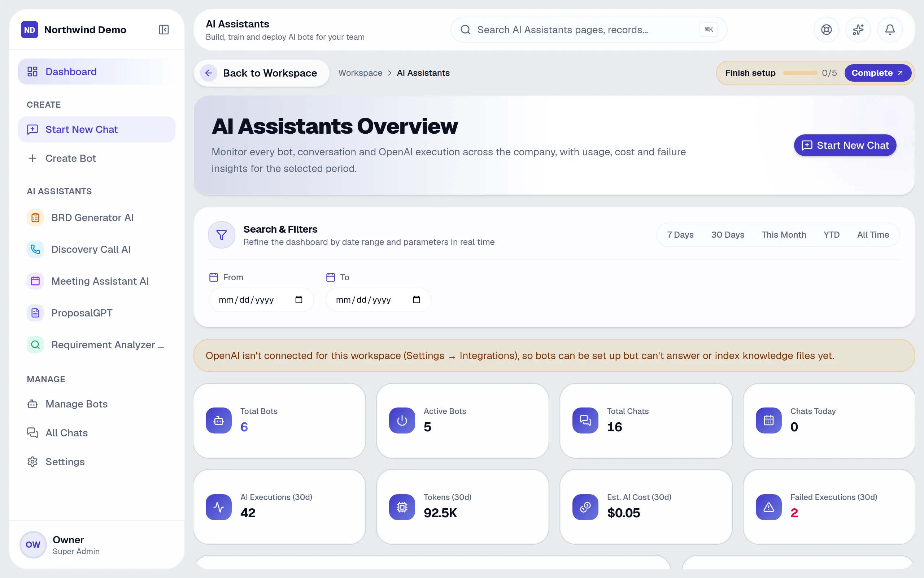Click Start New Chat in sidebar

click(97, 129)
